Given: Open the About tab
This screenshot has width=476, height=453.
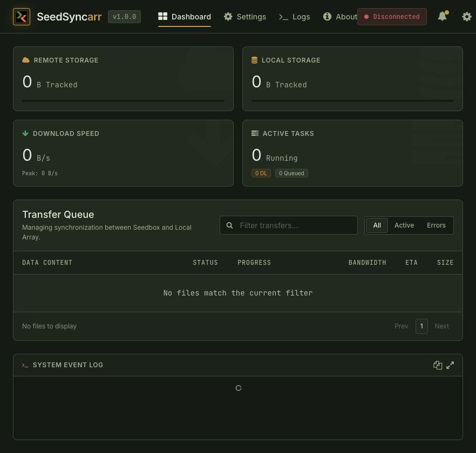Looking at the screenshot, I should click(x=341, y=17).
